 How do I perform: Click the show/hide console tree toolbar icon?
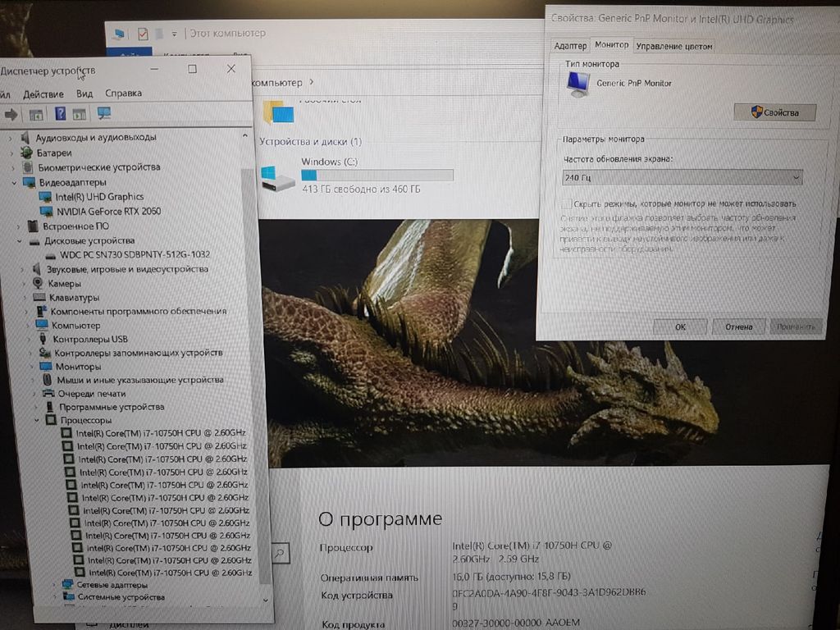click(35, 114)
